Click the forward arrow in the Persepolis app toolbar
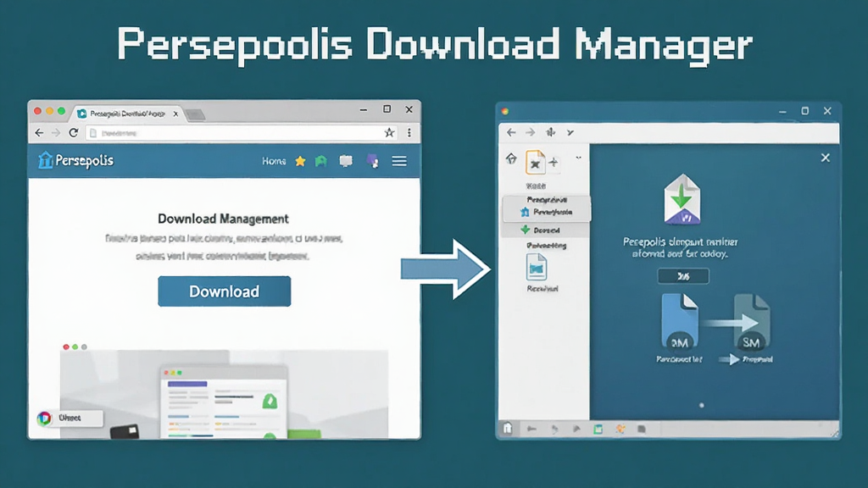The width and height of the screenshot is (868, 488). tap(531, 132)
